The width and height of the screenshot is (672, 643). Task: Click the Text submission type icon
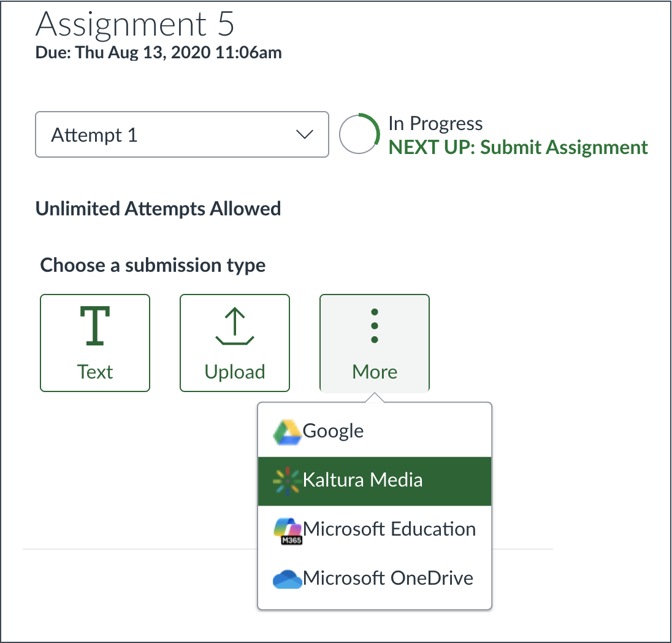95,326
